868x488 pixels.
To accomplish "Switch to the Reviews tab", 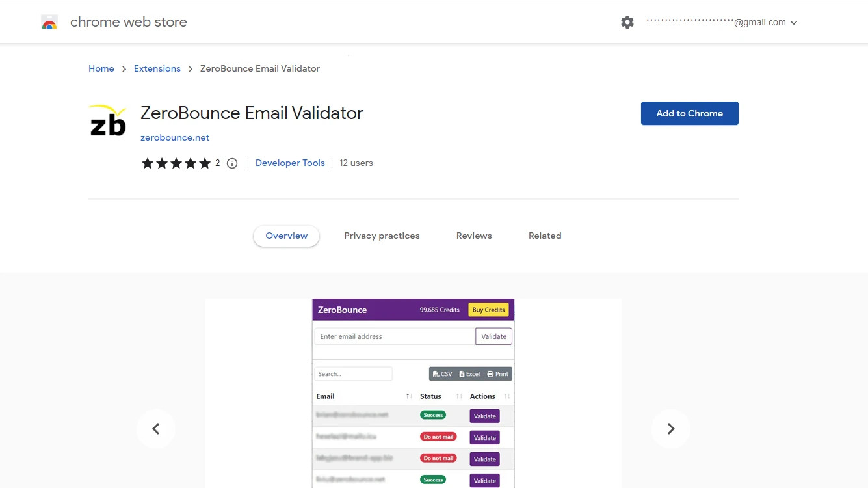I will pos(473,236).
